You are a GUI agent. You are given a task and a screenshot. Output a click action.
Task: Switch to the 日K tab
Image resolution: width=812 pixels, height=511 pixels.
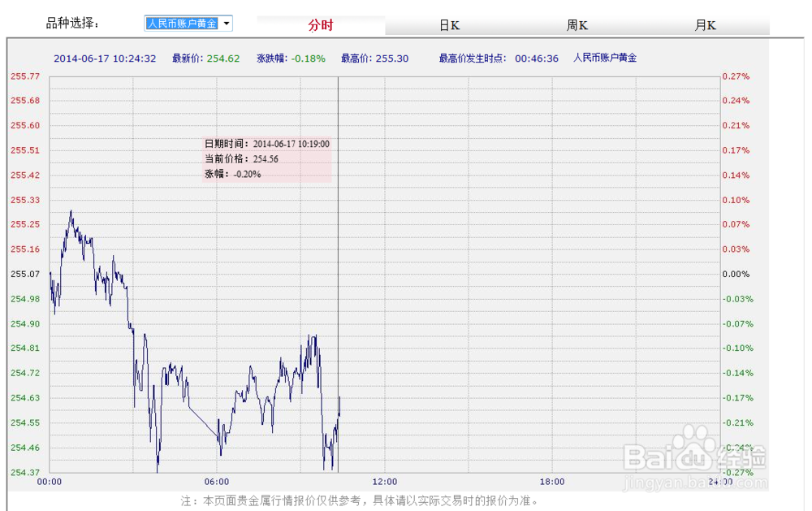pos(449,25)
